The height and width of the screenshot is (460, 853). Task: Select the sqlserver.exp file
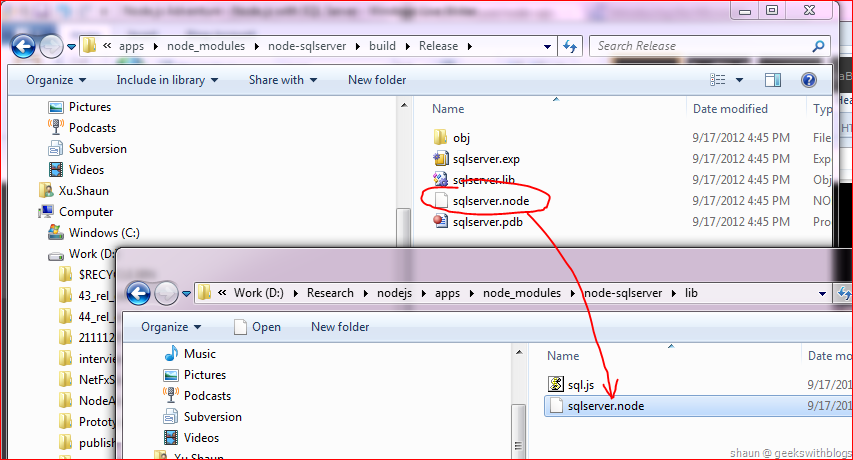[x=477, y=159]
